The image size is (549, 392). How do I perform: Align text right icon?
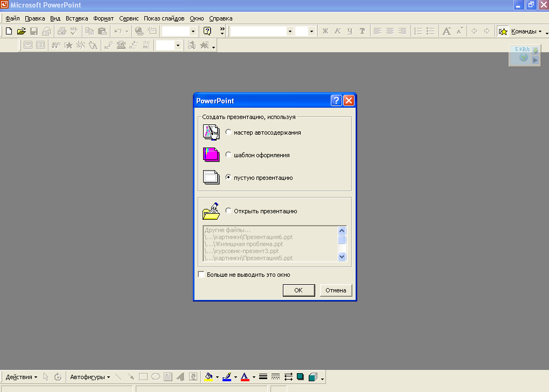(x=402, y=31)
